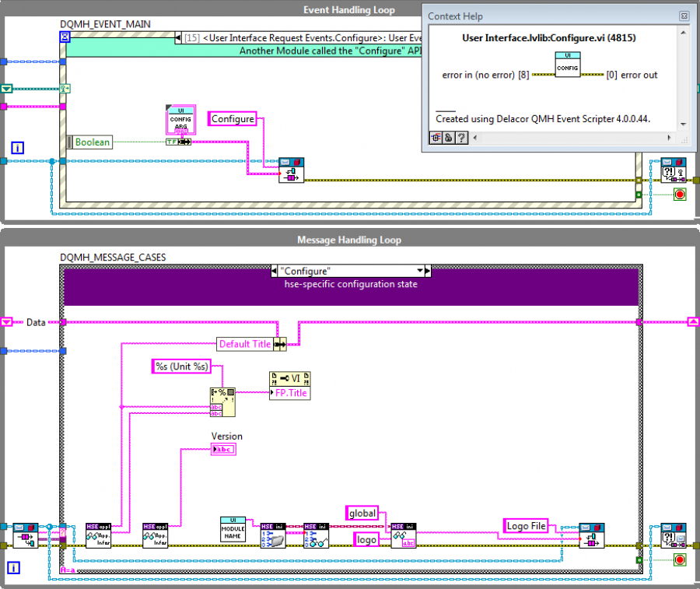Open detailed help with question mark button

[461, 138]
